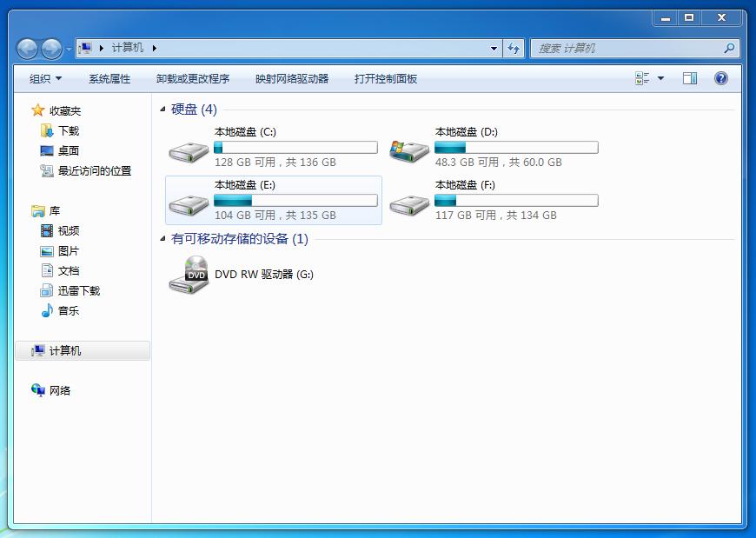756x538 pixels.
Task: Click the 视频 filmstrip icon
Action: point(47,231)
